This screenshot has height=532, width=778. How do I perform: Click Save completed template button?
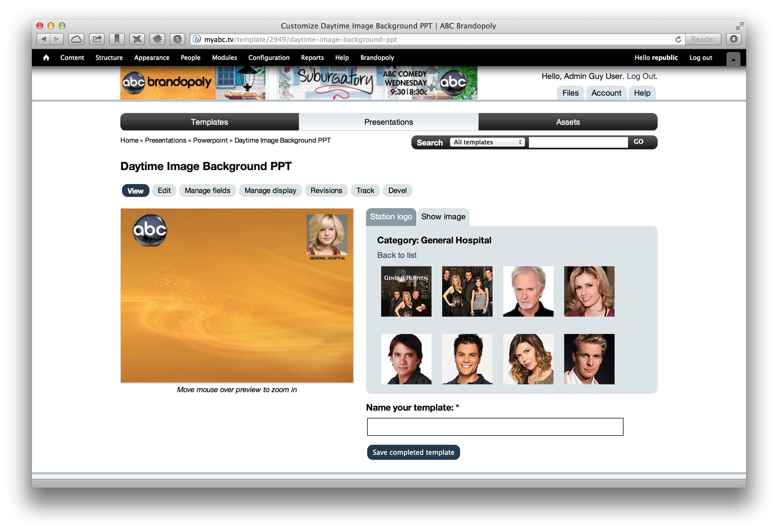[x=413, y=452]
